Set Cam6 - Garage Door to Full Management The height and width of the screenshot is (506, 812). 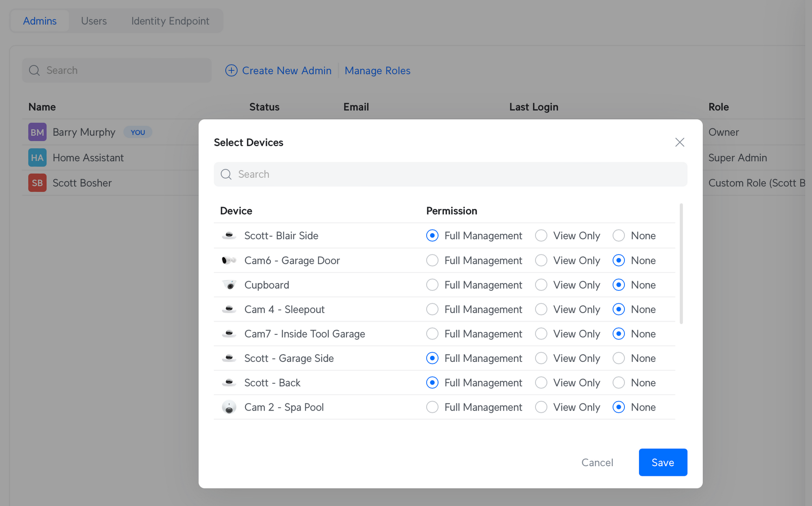pos(432,260)
